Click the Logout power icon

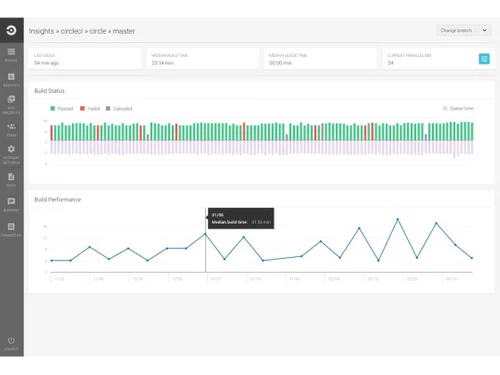tap(11, 340)
